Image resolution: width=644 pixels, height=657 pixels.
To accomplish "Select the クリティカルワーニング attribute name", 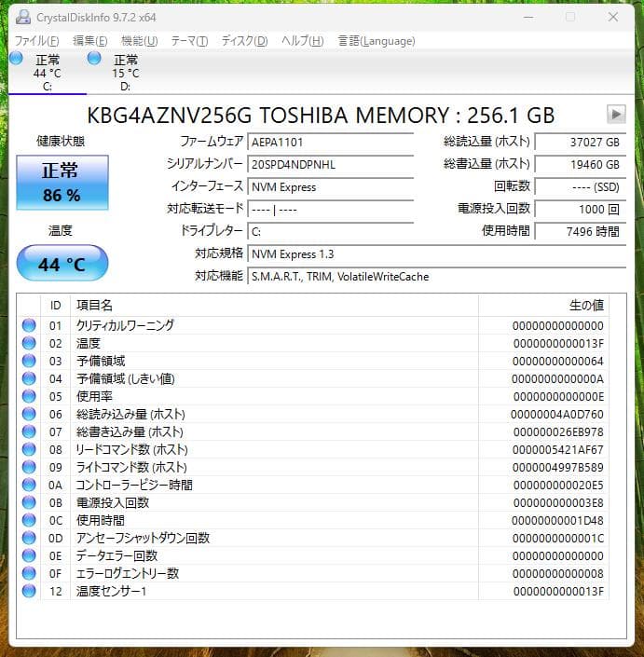I will (x=125, y=325).
